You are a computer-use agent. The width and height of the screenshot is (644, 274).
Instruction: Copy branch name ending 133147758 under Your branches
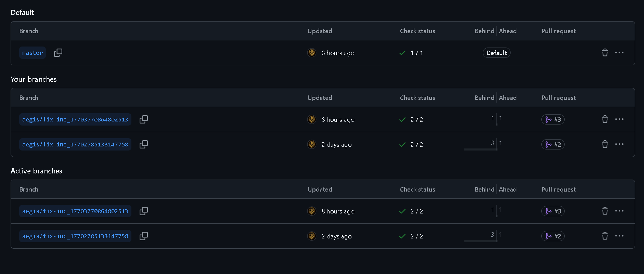coord(144,144)
